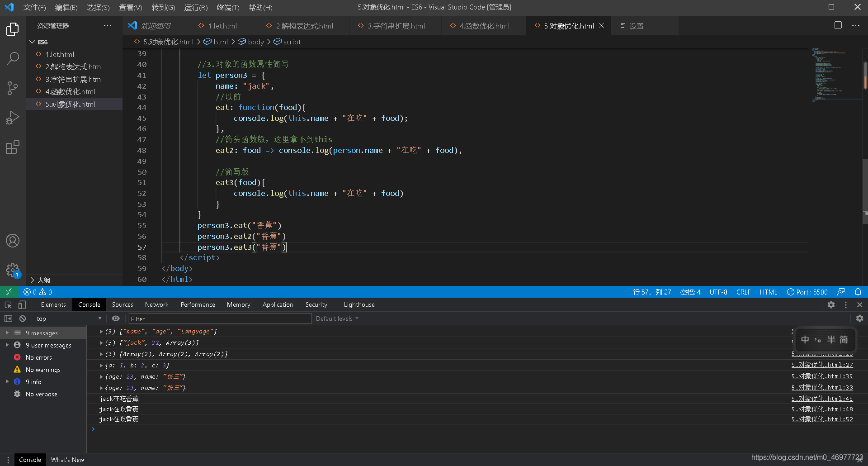Open the Explorer view in activity bar
The width and height of the screenshot is (868, 466).
point(13,29)
